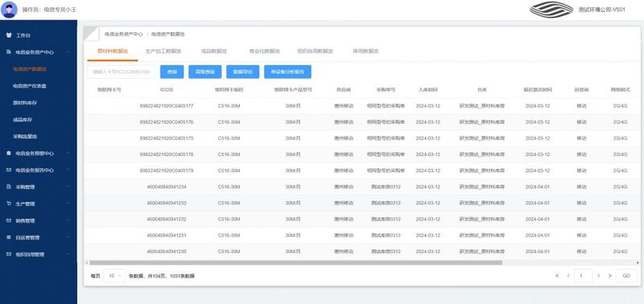This screenshot has width=644, height=304.
Task: Expand the 生产管理 chevron
Action: click(x=68, y=203)
